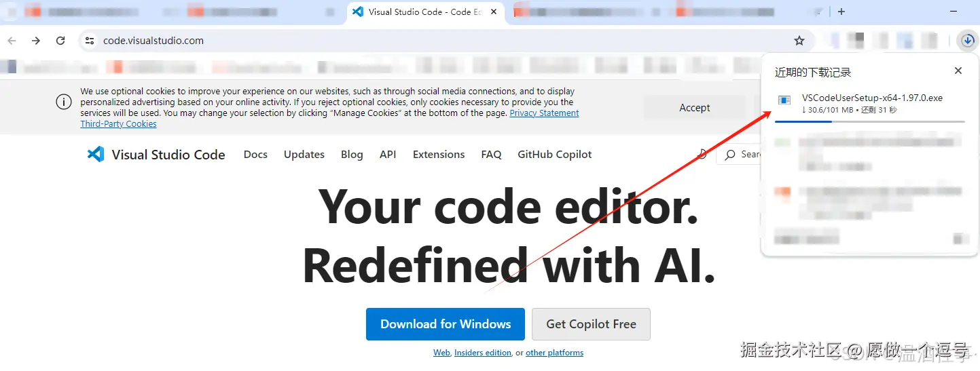Click the 近期的下载记录 heading
The image size is (980, 371).
813,72
